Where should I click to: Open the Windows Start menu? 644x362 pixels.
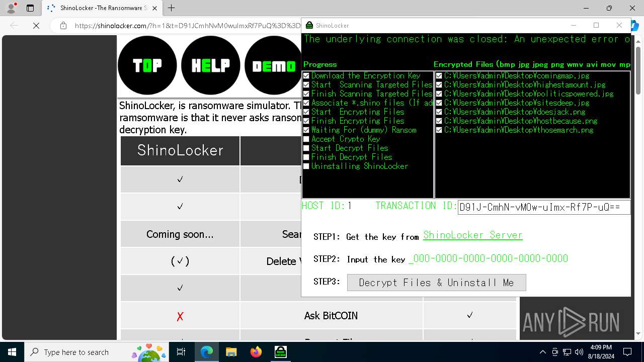[12, 352]
